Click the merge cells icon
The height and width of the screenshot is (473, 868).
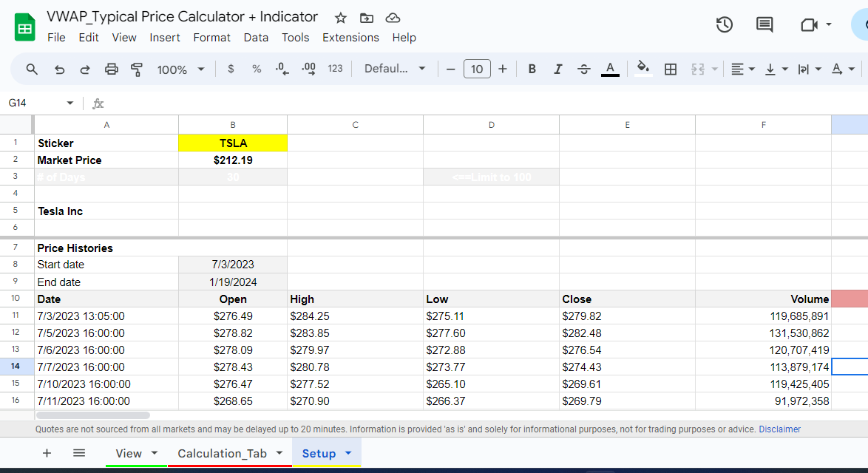(x=697, y=69)
